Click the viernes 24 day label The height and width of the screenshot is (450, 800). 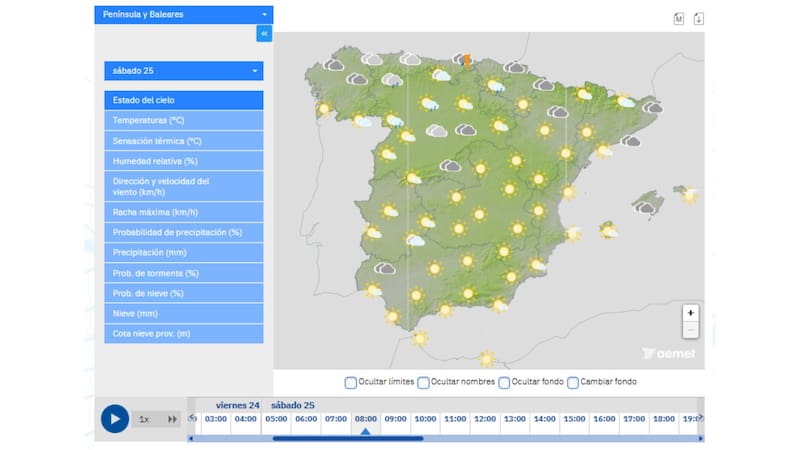238,406
